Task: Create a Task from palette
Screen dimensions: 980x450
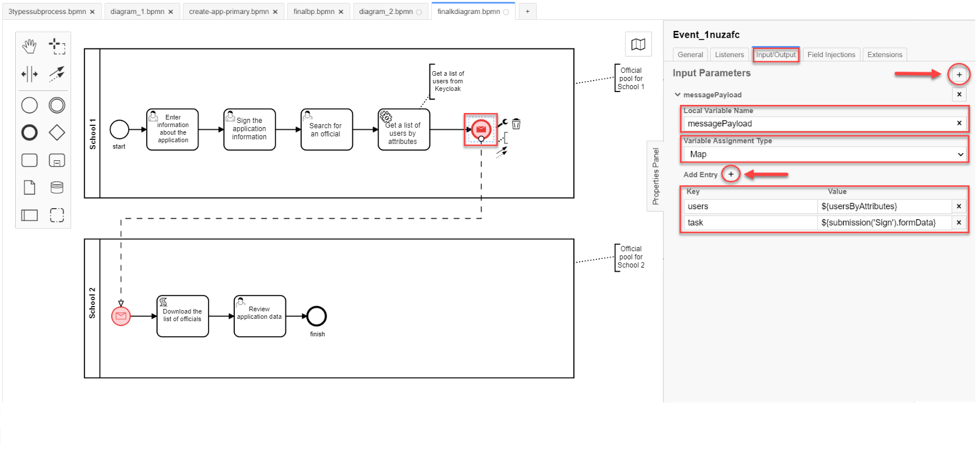Action: [29, 160]
